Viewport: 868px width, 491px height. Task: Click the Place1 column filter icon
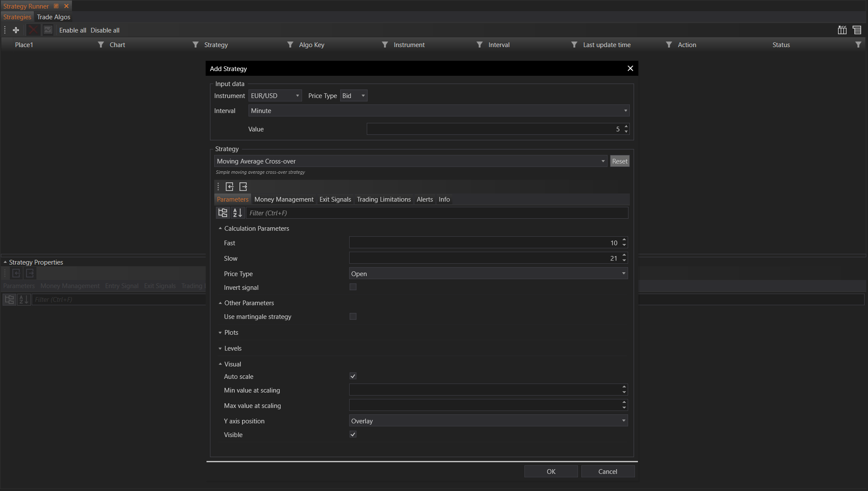101,45
